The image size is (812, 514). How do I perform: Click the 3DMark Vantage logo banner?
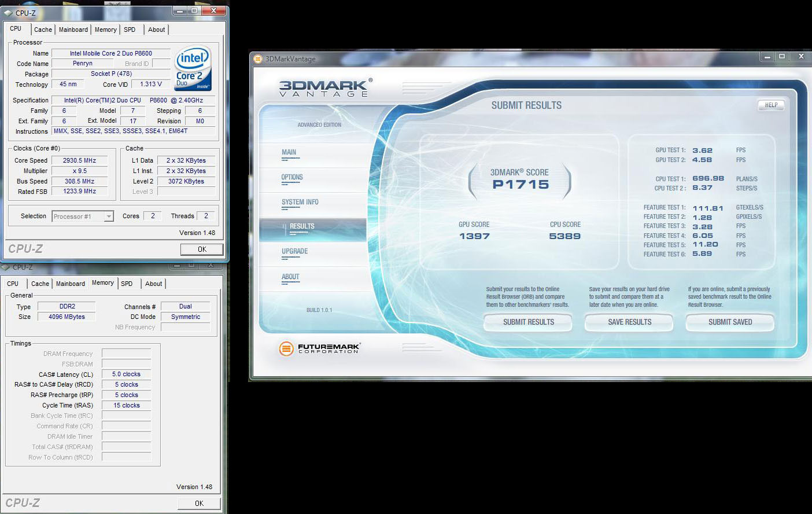(325, 88)
